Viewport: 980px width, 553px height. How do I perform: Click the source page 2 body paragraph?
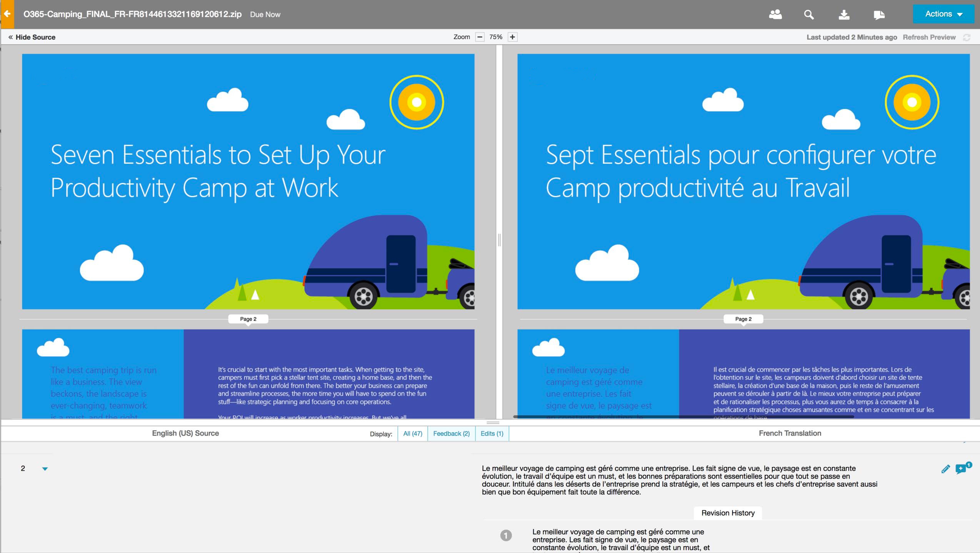click(x=325, y=386)
